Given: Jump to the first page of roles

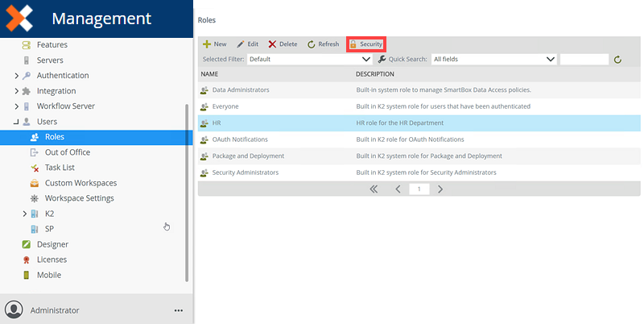Looking at the screenshot, I should 374,189.
